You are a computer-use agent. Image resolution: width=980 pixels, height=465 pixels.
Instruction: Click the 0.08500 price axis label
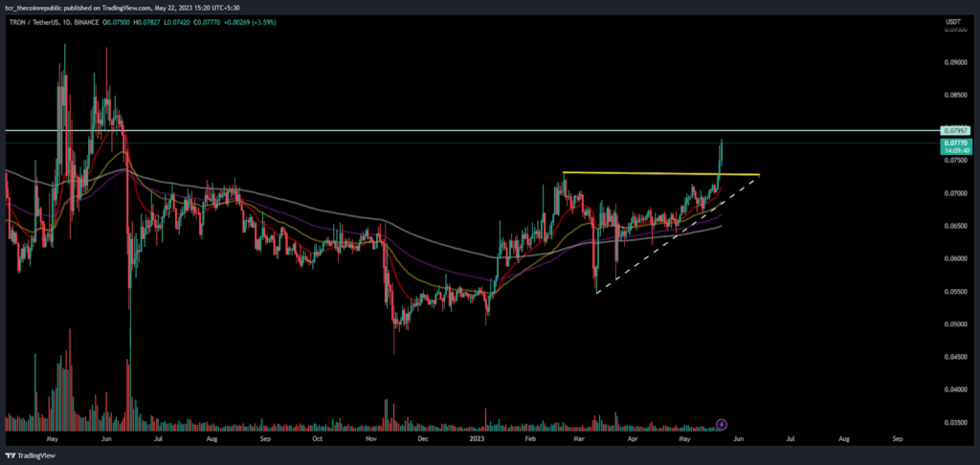(954, 95)
